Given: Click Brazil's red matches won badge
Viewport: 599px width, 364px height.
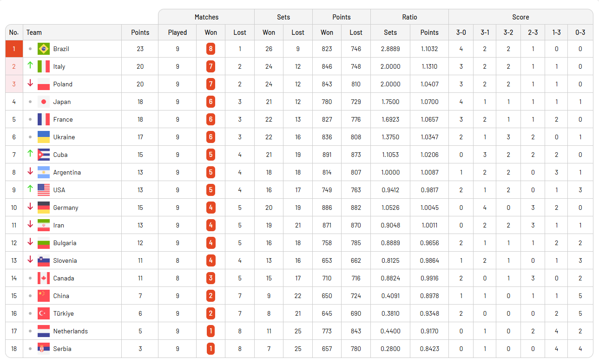Looking at the screenshot, I should 211,49.
